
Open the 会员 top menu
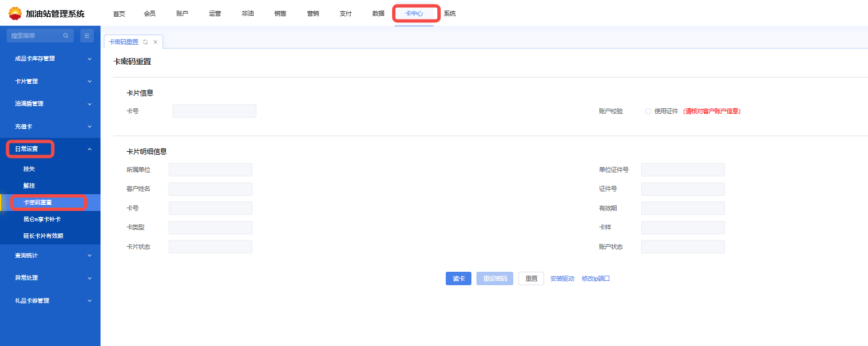150,13
